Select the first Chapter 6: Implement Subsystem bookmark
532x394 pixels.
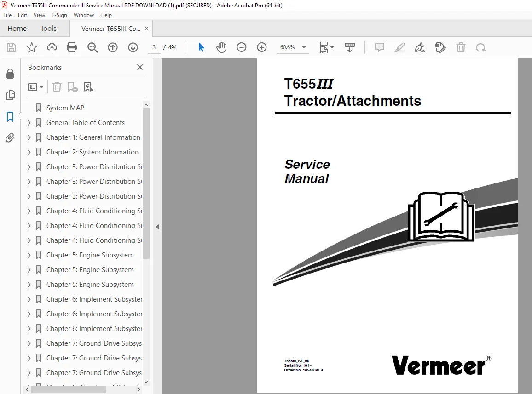coord(94,299)
